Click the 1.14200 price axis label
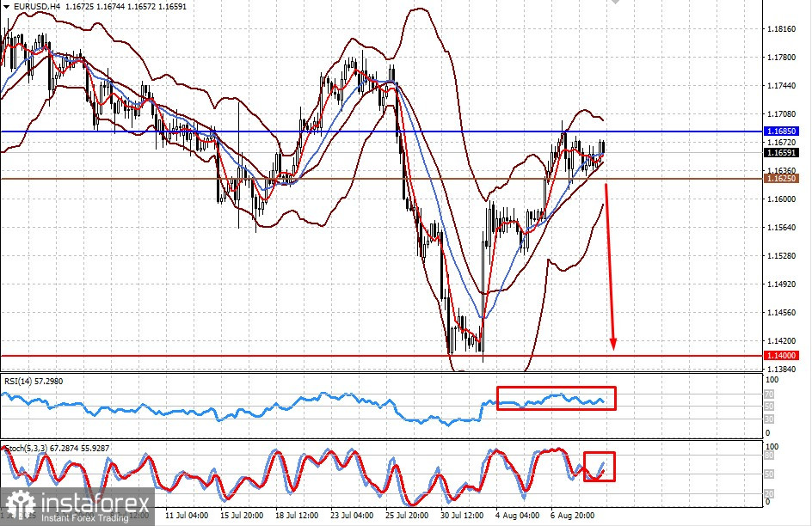 pos(781,341)
